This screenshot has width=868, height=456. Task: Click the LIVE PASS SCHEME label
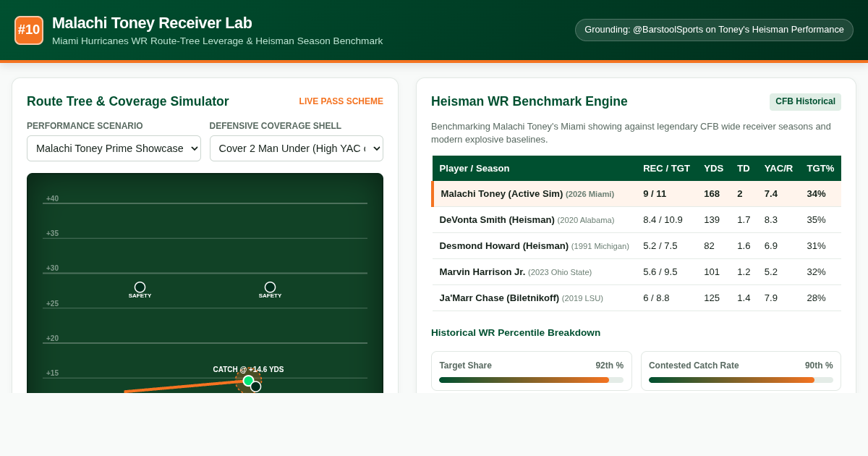tap(341, 101)
